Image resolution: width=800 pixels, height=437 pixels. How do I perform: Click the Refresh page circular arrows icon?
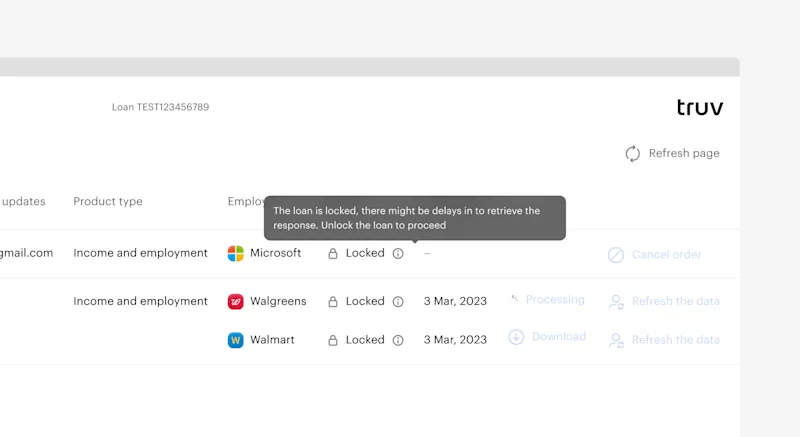coord(633,153)
